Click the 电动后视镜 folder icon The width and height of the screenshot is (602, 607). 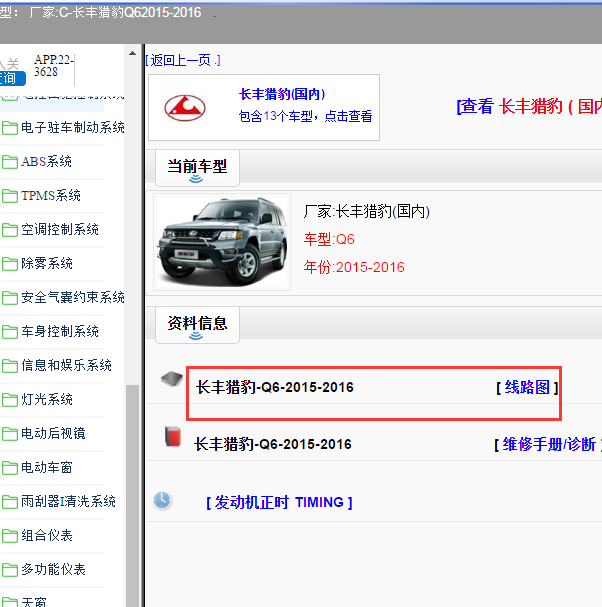coord(10,434)
